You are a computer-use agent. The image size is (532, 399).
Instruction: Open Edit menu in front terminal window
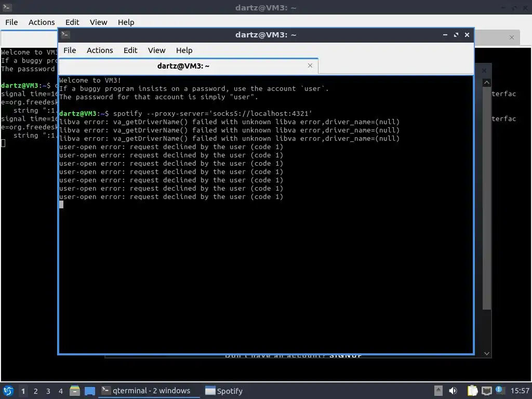tap(130, 50)
